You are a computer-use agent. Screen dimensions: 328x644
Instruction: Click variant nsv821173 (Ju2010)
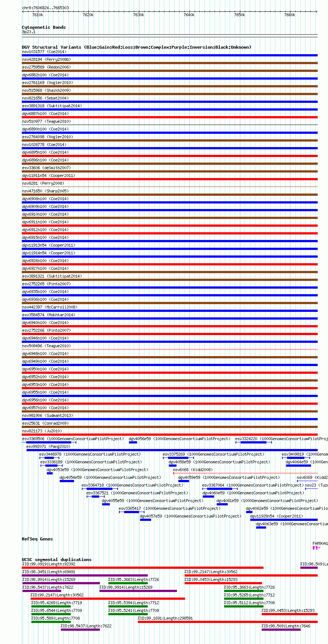[x=42, y=431]
